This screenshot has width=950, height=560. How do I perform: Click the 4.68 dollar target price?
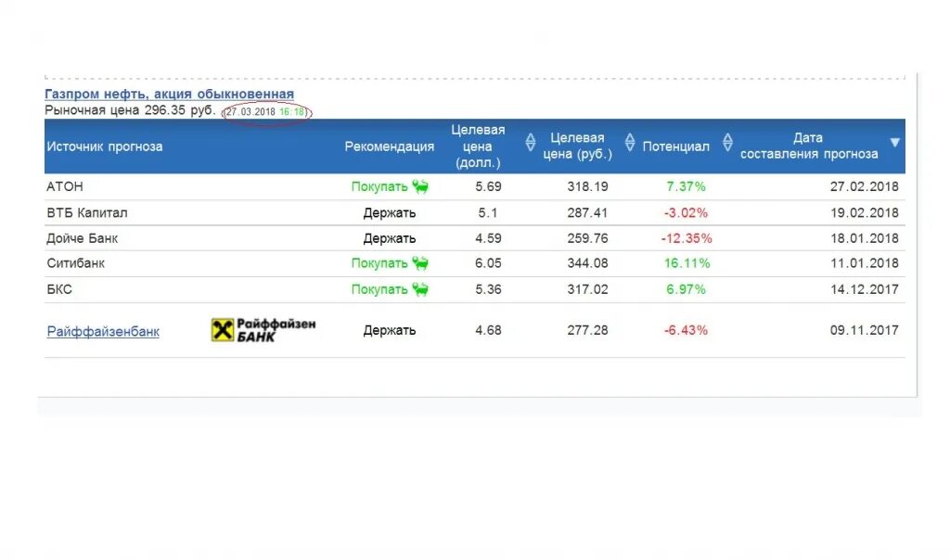pos(488,331)
